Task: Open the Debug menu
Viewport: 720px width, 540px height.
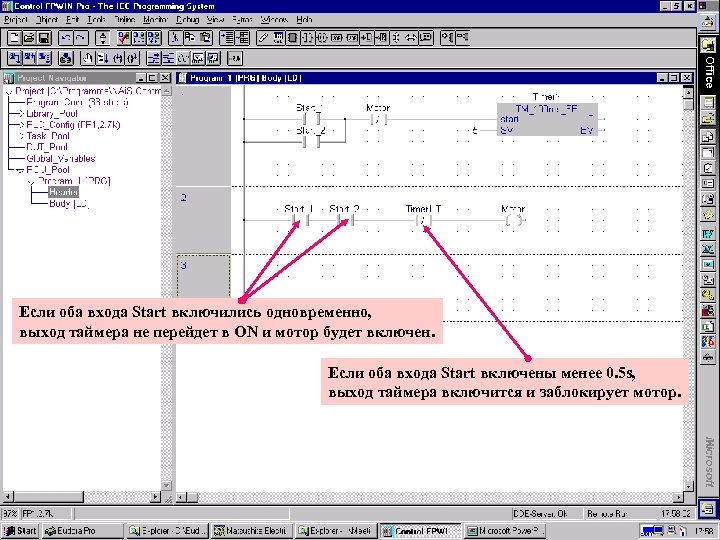Action: (x=187, y=20)
